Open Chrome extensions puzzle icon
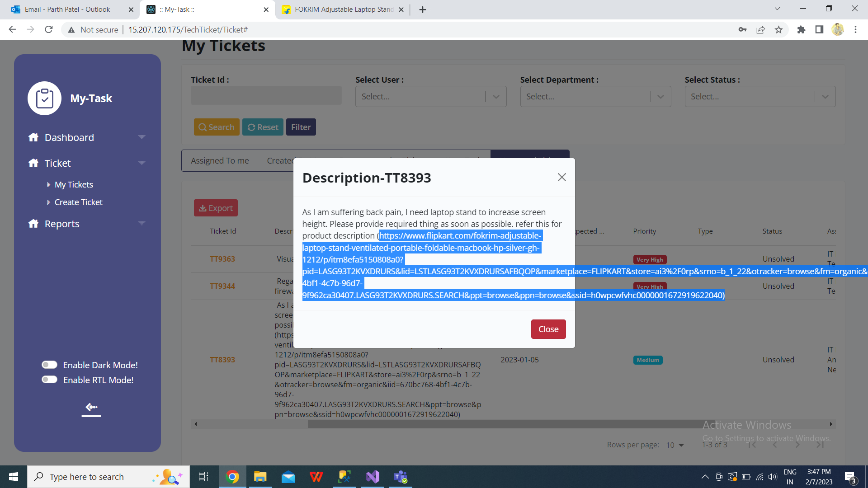Viewport: 868px width, 488px height. point(801,29)
